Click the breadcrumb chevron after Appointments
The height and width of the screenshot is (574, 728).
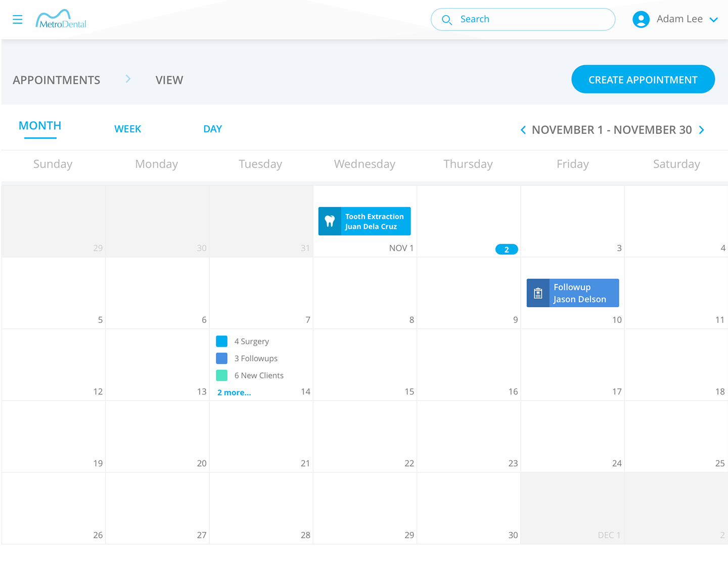pos(128,79)
